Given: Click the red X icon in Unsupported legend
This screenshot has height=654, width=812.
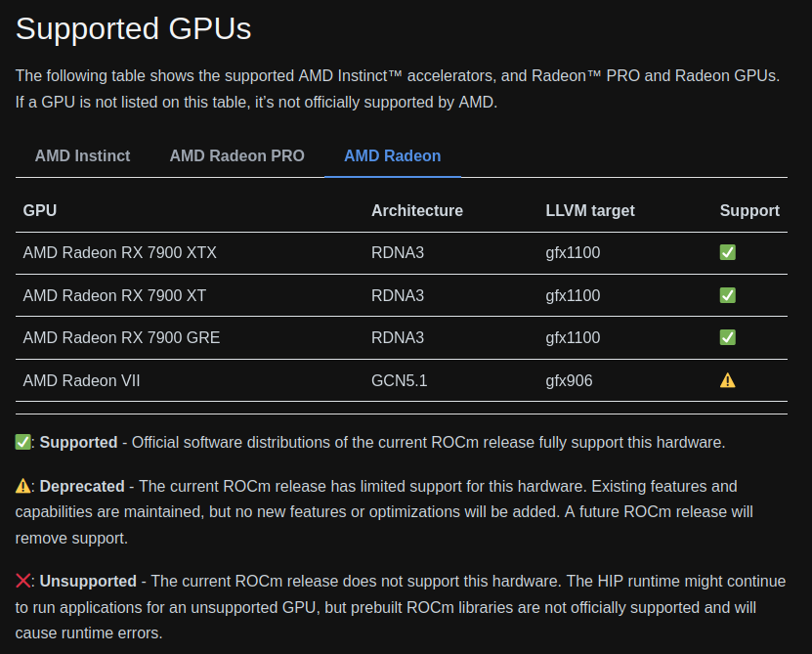Looking at the screenshot, I should tap(21, 581).
